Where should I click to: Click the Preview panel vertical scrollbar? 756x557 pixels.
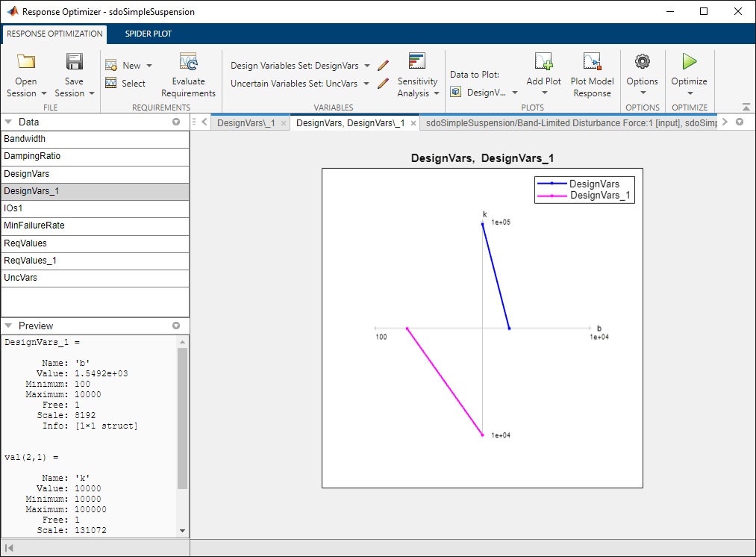[x=182, y=419]
